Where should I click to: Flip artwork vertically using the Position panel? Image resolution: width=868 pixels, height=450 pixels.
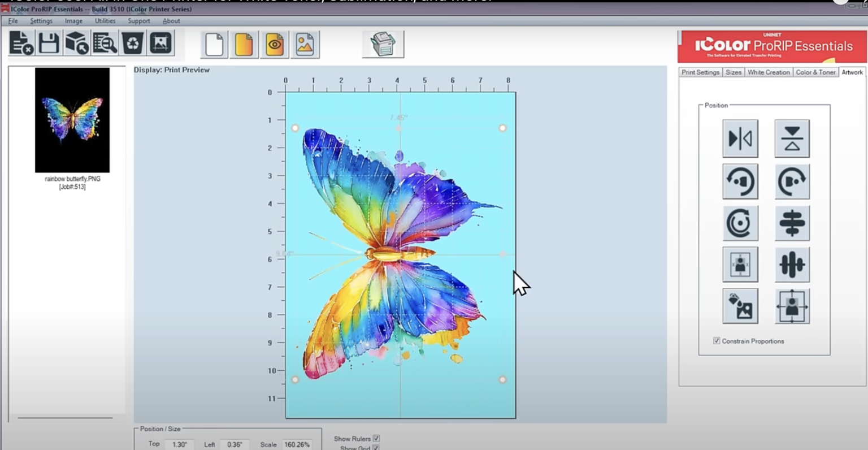[792, 139]
